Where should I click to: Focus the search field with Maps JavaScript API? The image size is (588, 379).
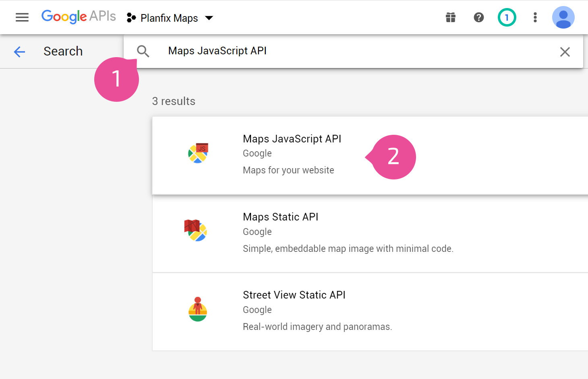(353, 51)
